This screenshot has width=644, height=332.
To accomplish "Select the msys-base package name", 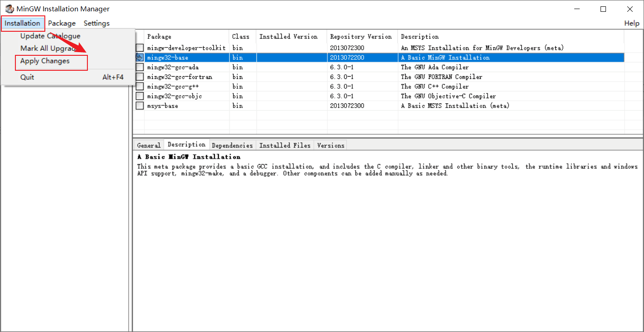I will point(163,105).
